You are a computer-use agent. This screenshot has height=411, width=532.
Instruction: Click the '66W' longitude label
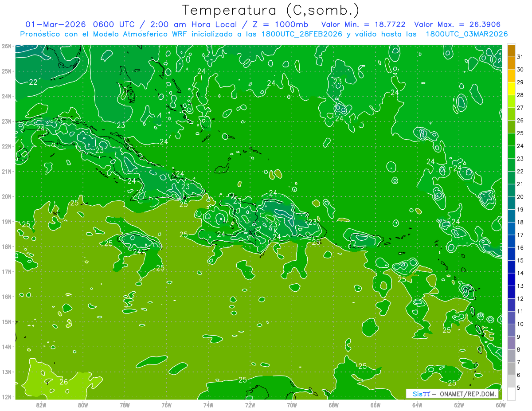375,405
